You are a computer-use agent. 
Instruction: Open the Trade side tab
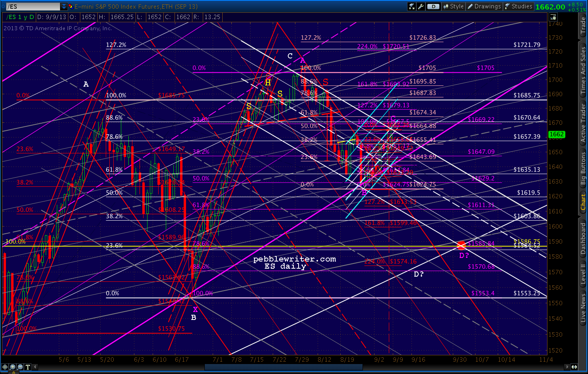(583, 25)
